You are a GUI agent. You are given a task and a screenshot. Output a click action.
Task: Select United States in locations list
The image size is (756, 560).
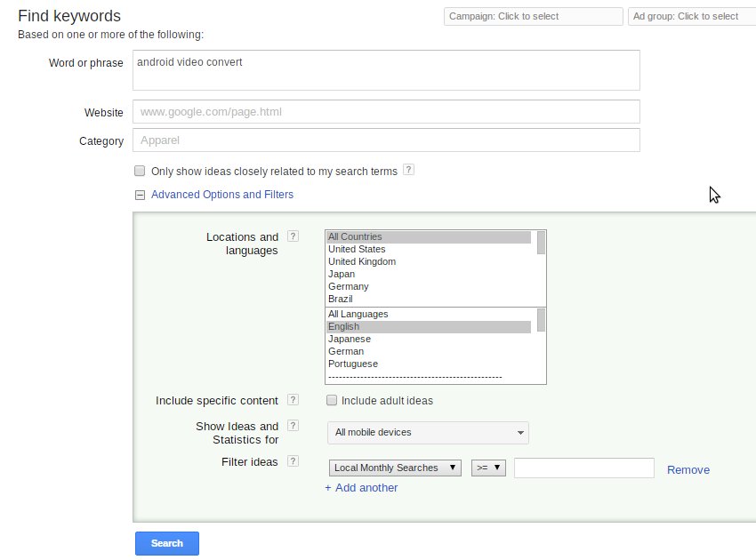tap(357, 249)
